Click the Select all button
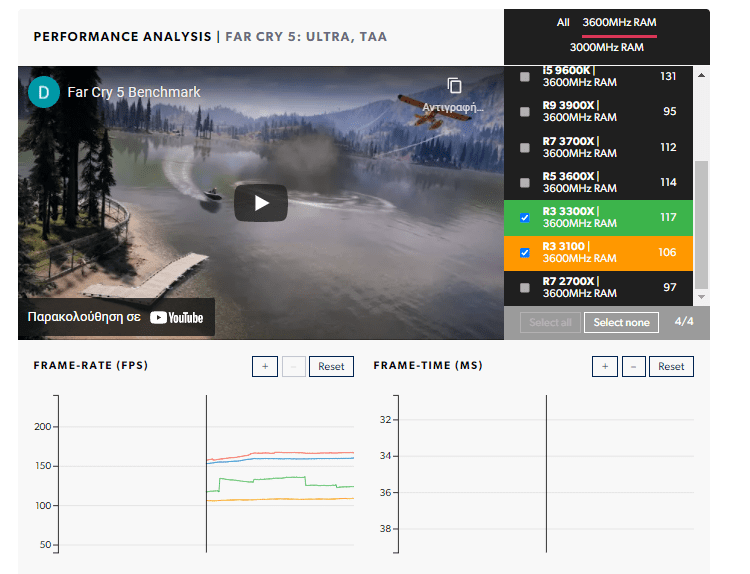Viewport: 750px width, 574px height. (550, 322)
